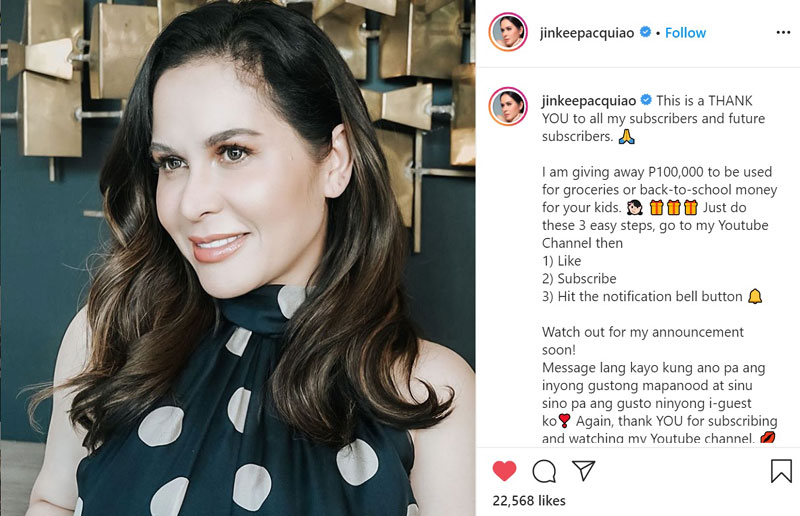The image size is (800, 516).
Task: Click the notification bell emoji in caption
Action: [x=755, y=296]
